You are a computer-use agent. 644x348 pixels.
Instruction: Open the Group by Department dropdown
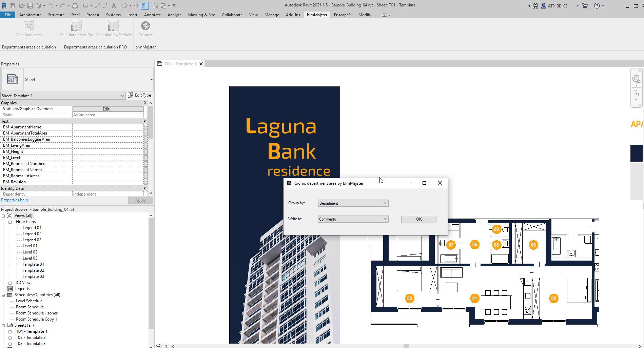(353, 203)
